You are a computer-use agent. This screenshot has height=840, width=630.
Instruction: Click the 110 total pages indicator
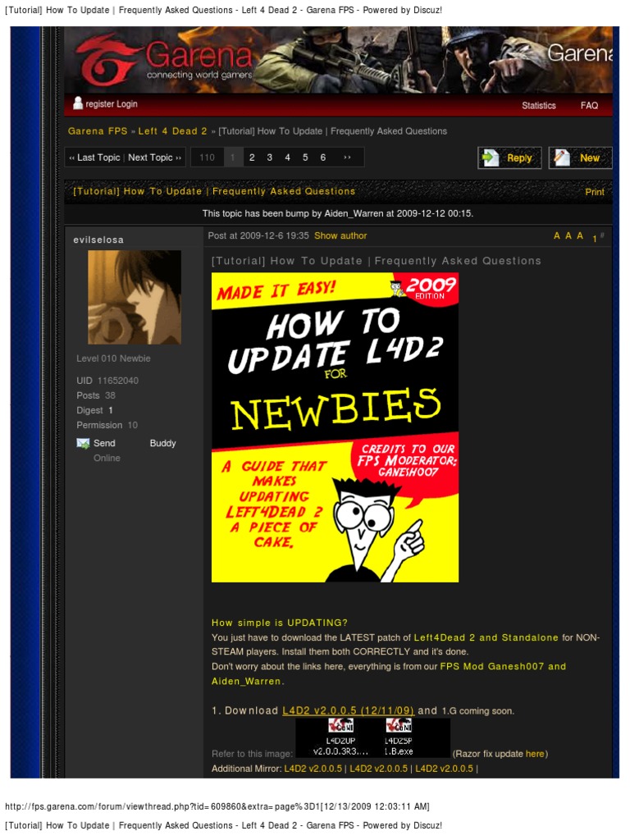click(x=208, y=157)
